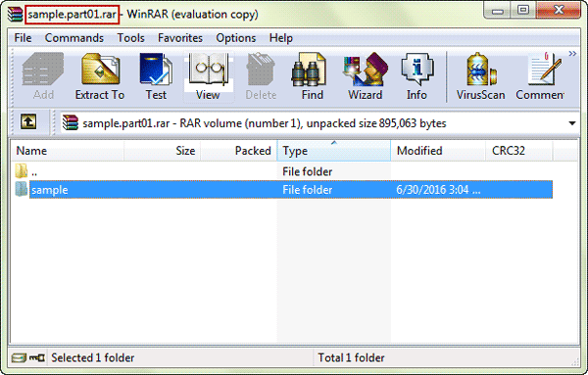This screenshot has width=588, height=375.
Task: Select the parent '..' folder row
Action: click(x=283, y=171)
